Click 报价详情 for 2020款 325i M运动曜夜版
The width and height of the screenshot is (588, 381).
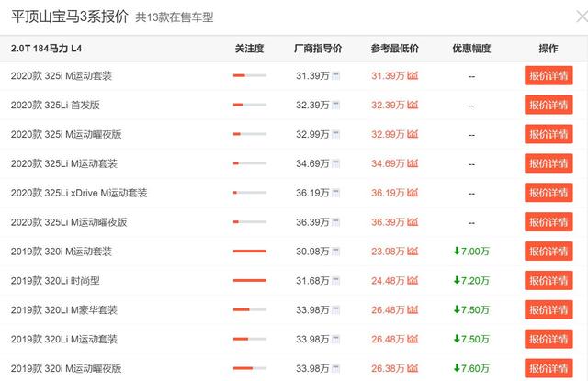tap(548, 134)
